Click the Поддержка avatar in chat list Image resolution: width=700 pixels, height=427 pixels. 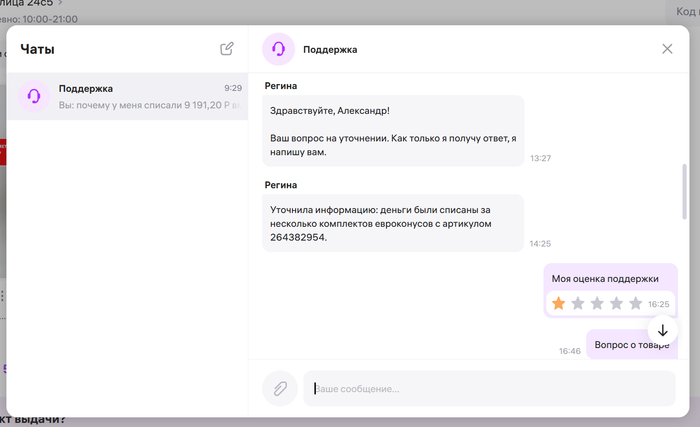(35, 96)
